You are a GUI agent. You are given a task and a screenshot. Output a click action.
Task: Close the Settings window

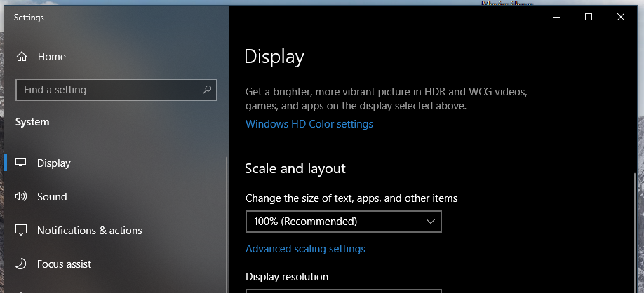tap(621, 17)
